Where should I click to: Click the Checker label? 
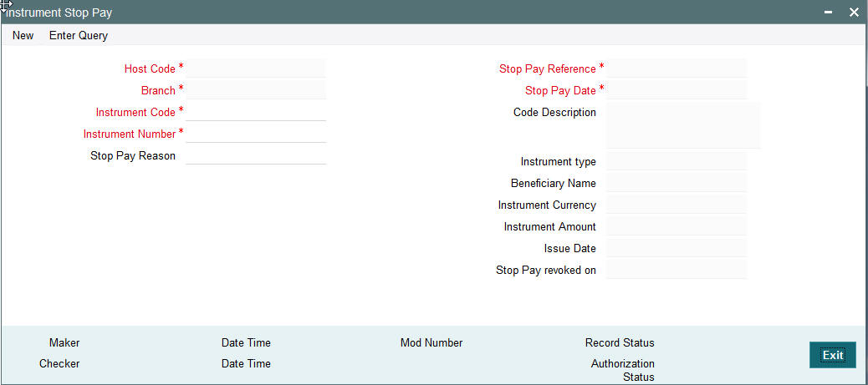[x=59, y=364]
